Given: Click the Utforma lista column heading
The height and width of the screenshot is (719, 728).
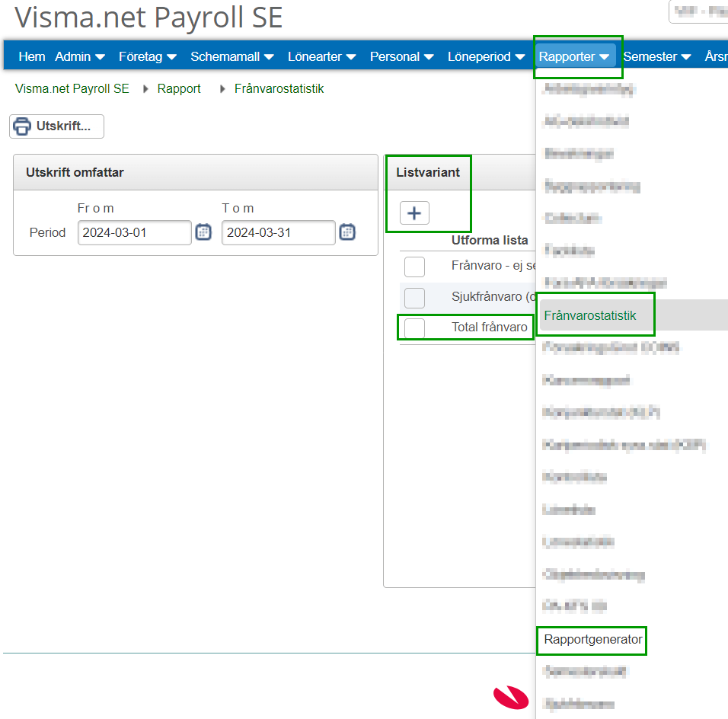Looking at the screenshot, I should (490, 240).
